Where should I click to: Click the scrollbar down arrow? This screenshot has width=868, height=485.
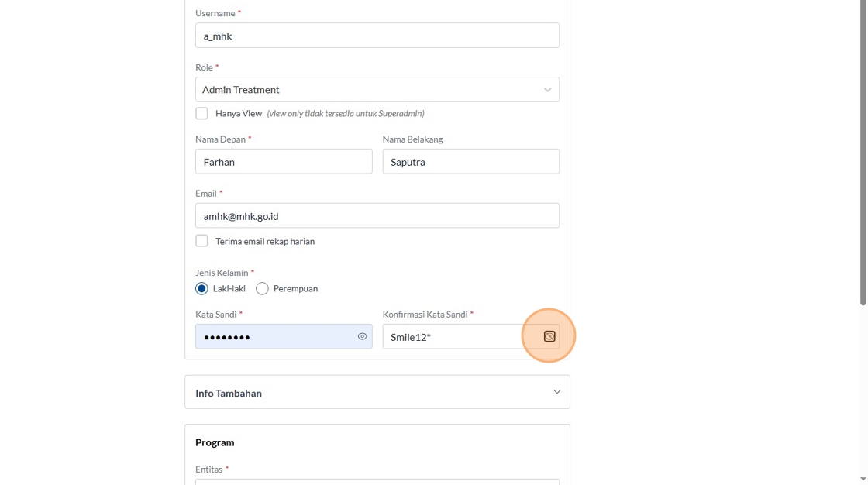[863, 480]
